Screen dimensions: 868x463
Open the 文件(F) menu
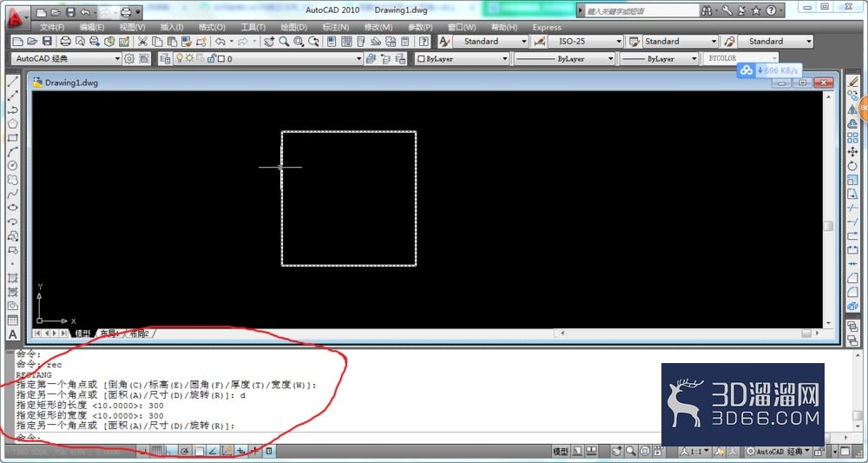[x=52, y=27]
